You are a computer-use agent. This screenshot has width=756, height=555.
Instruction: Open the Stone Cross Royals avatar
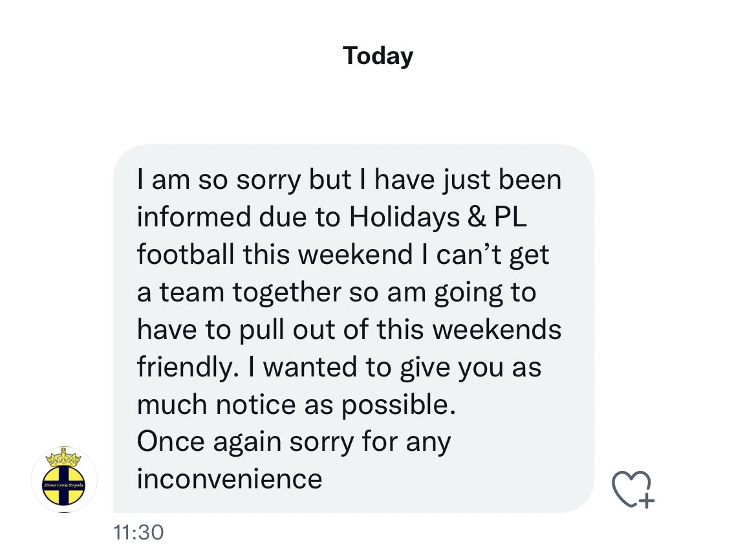(x=64, y=480)
